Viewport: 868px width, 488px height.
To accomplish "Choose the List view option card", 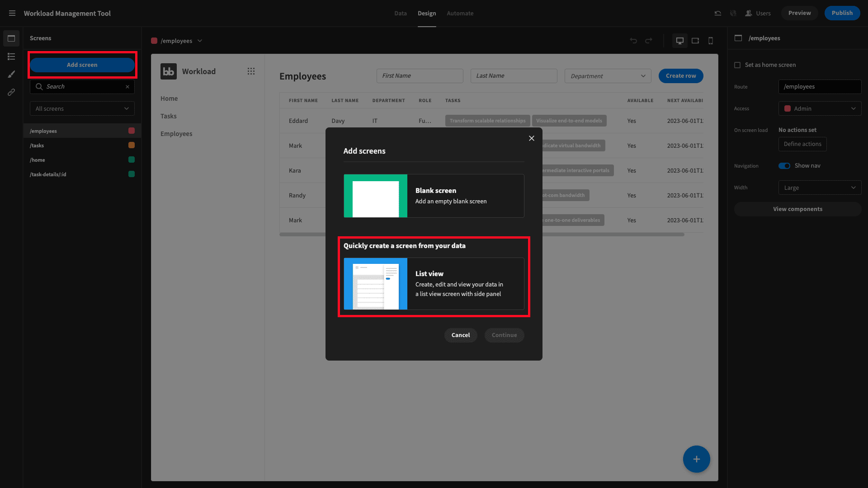I will click(434, 284).
